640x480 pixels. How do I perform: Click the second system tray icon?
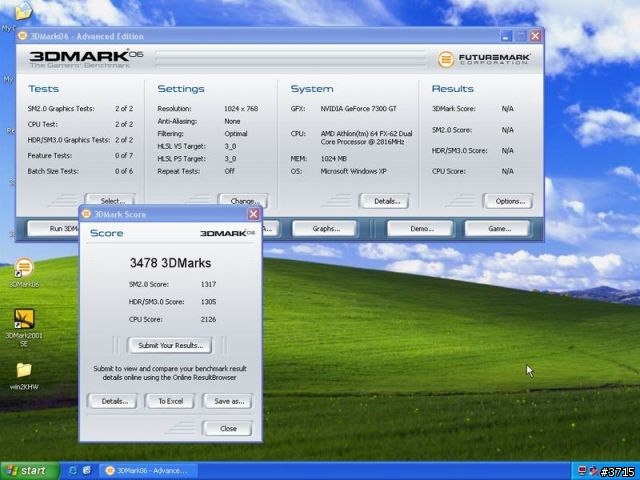(x=594, y=471)
